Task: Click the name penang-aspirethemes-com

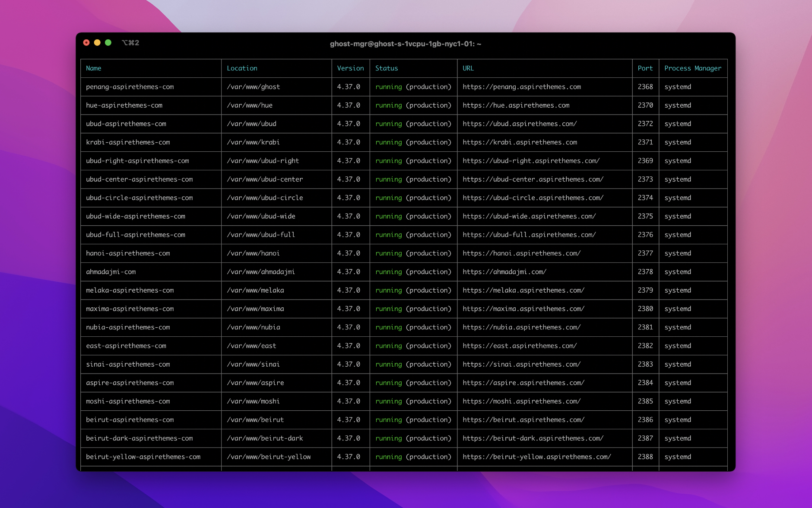Action: coord(130,87)
